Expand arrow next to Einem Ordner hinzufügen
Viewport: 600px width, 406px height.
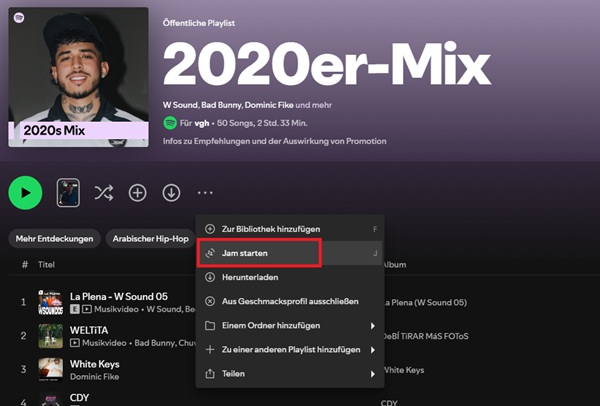point(373,326)
